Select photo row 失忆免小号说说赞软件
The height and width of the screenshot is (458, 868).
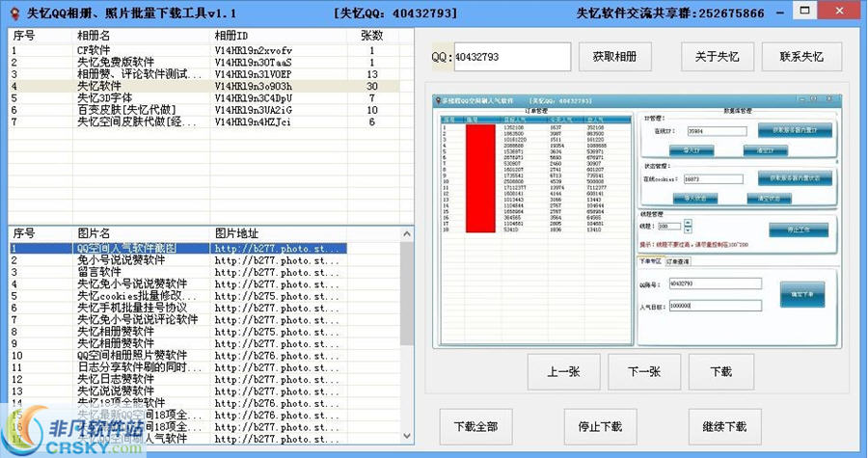click(178, 284)
